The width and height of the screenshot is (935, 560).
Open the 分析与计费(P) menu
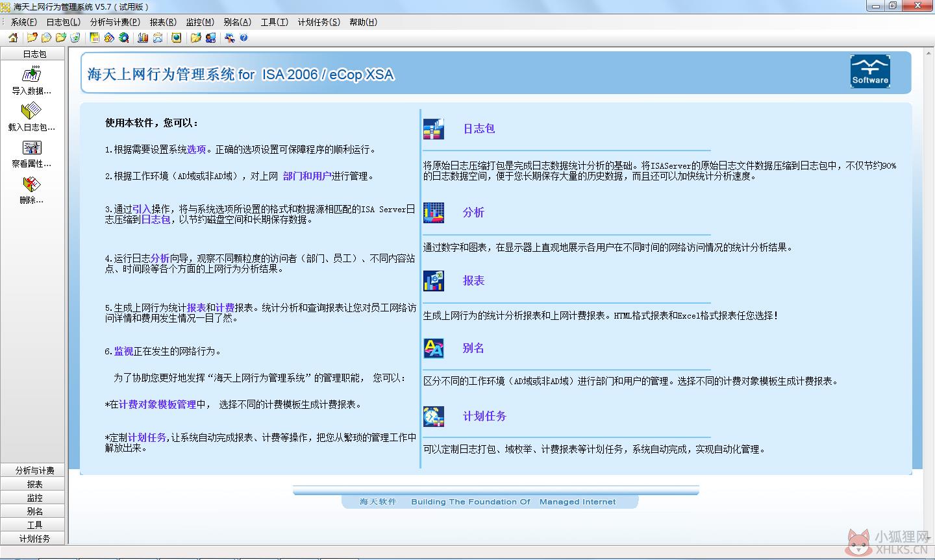click(115, 22)
